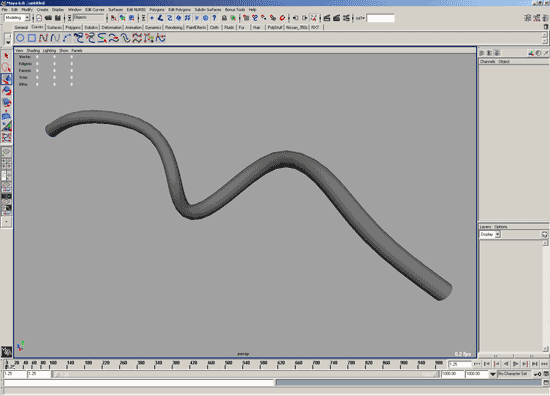Pick the Pencil Curve tool shelf icon

pos(67,38)
